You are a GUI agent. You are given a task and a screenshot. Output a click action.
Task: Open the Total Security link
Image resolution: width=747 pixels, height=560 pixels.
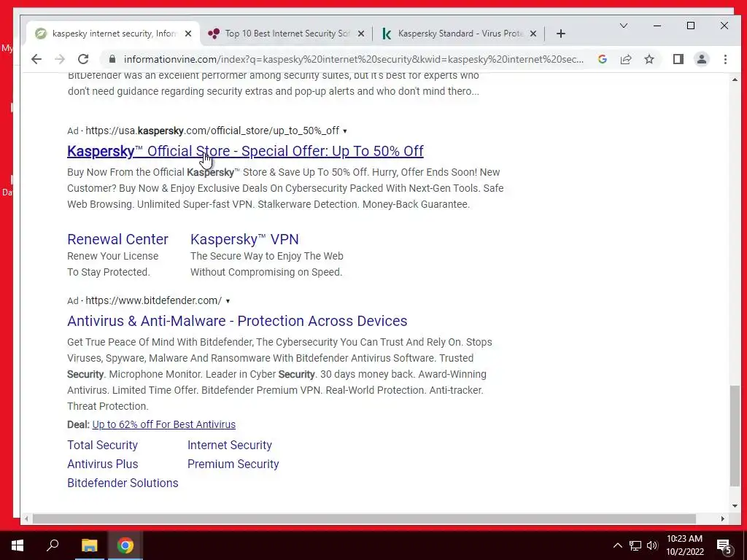click(x=102, y=445)
